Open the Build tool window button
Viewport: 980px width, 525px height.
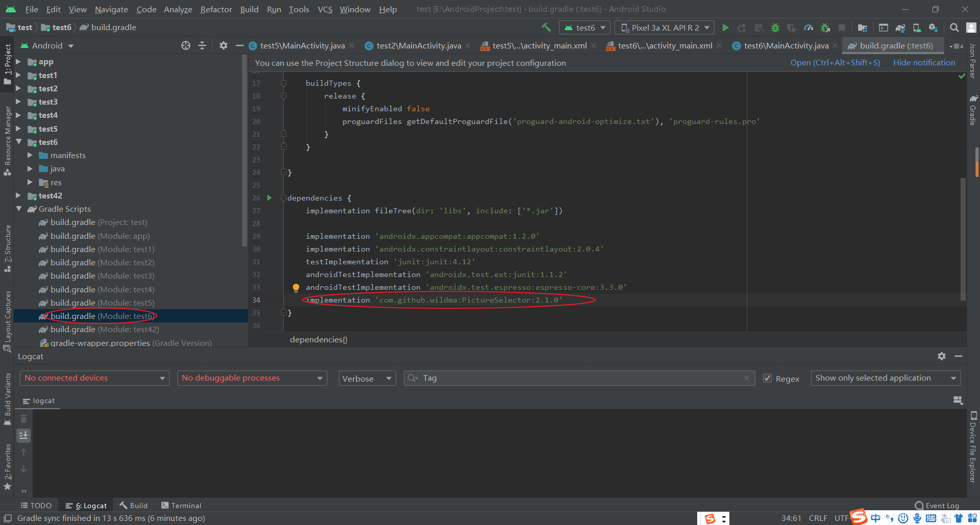[x=133, y=506]
